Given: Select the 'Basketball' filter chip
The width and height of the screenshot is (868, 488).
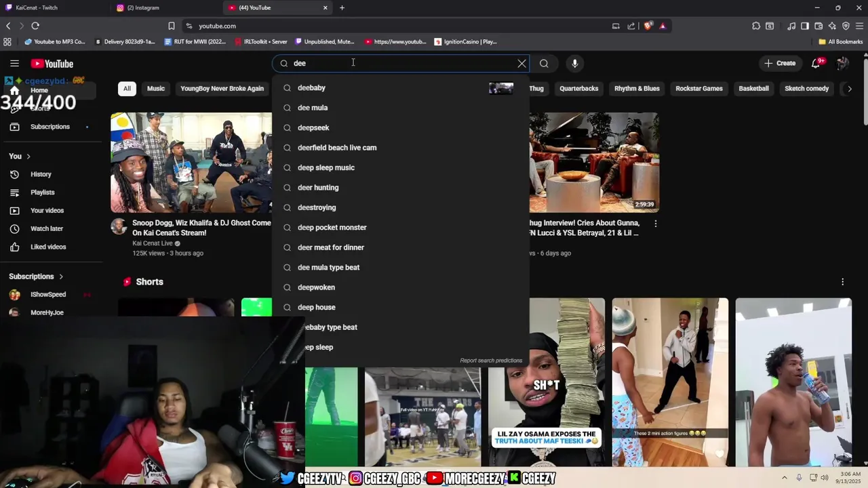Looking at the screenshot, I should (x=753, y=89).
